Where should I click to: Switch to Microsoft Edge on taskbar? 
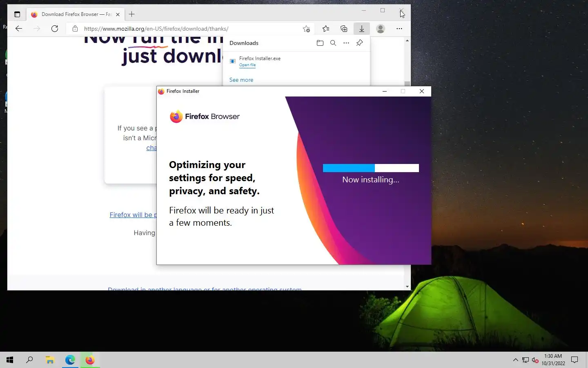pos(70,360)
